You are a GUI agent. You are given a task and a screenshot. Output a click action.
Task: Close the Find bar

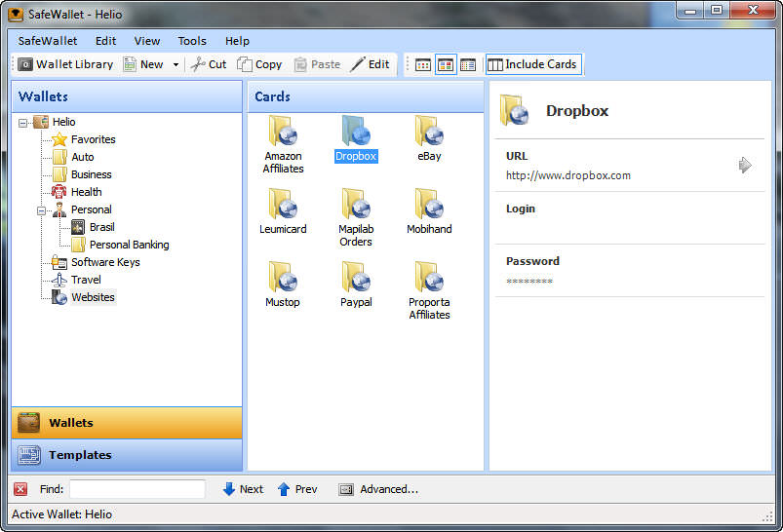[20, 489]
